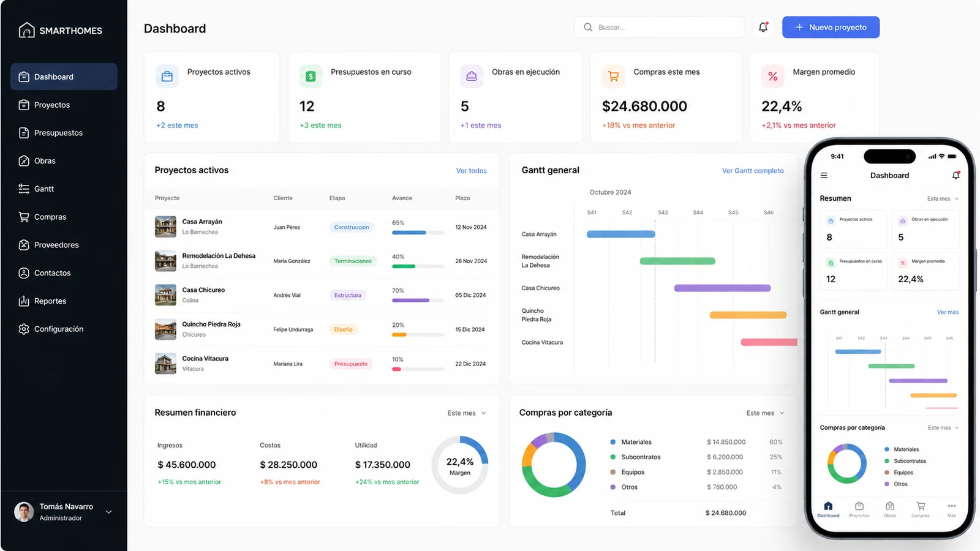This screenshot has height=551, width=980.
Task: Click the Compras este mes cart icon
Action: (x=613, y=77)
